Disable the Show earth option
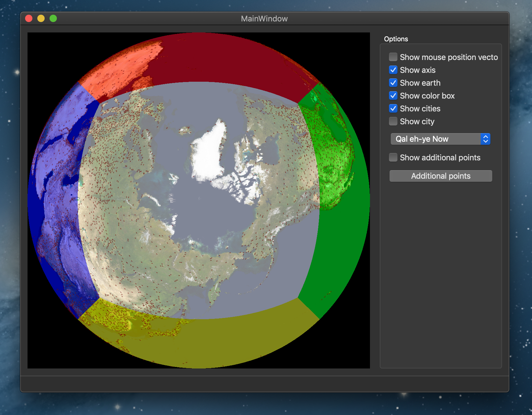 (x=393, y=83)
